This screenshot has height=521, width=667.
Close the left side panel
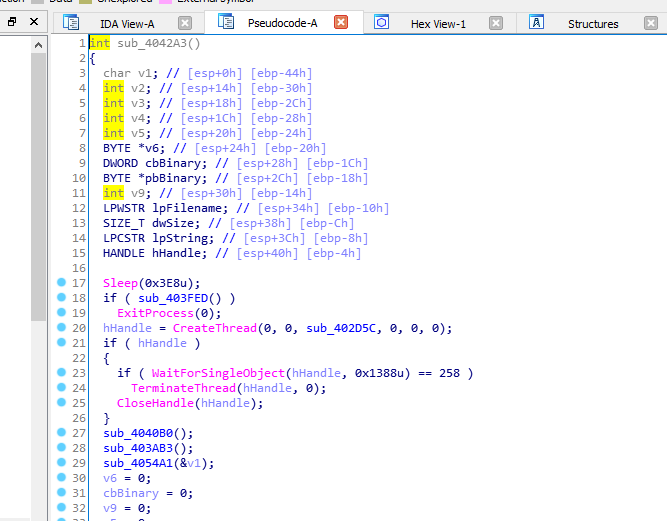pyautogui.click(x=34, y=22)
